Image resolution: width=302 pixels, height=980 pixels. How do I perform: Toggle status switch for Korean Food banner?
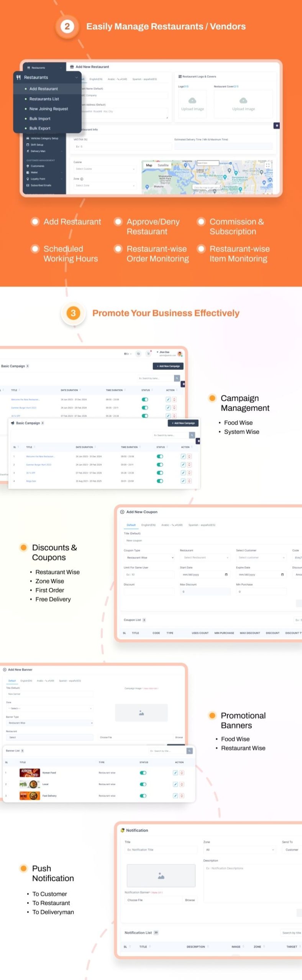coord(143,773)
